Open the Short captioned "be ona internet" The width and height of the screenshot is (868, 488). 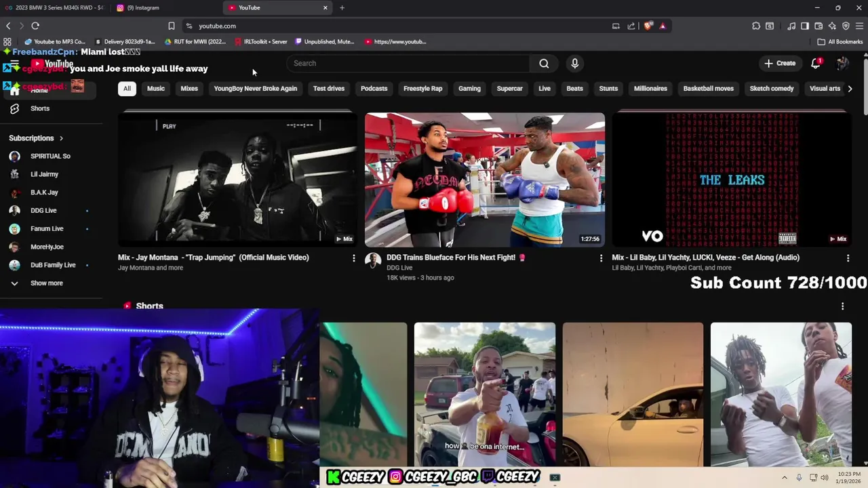485,394
